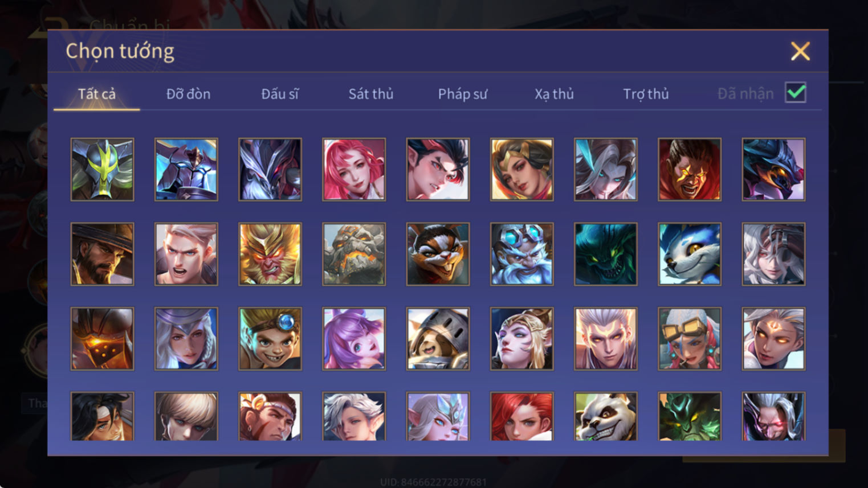Pick the white-bearded goggles dwarf hero
Viewport: 868px width, 488px height.
tap(522, 254)
